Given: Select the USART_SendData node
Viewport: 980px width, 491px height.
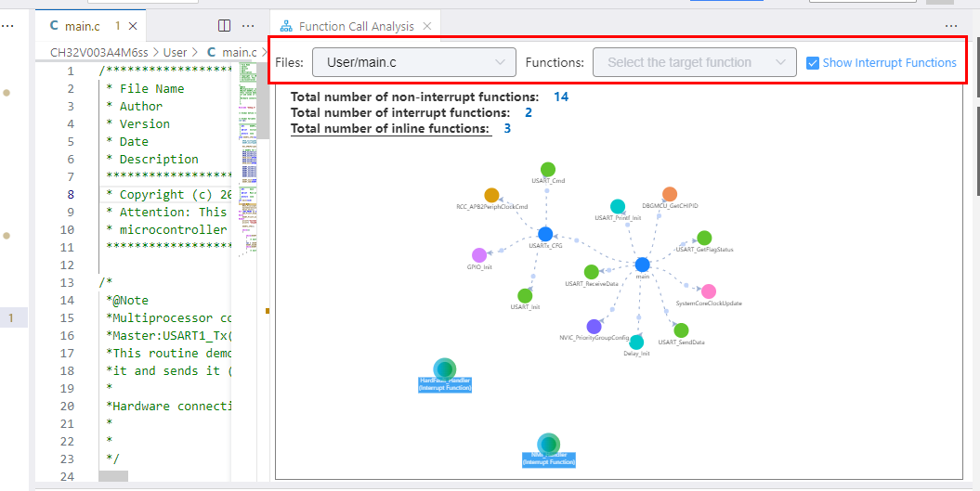Looking at the screenshot, I should [x=681, y=330].
